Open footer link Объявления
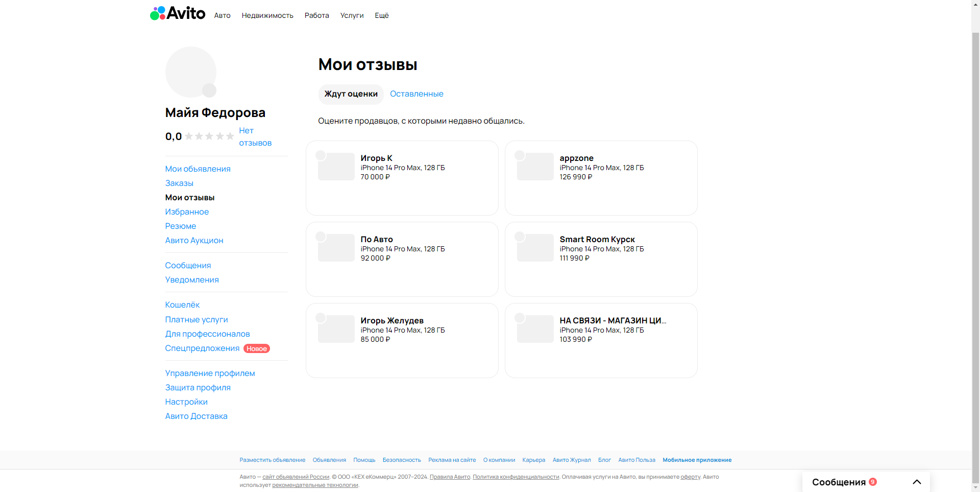Screen dimensions: 980x492 pyautogui.click(x=329, y=460)
